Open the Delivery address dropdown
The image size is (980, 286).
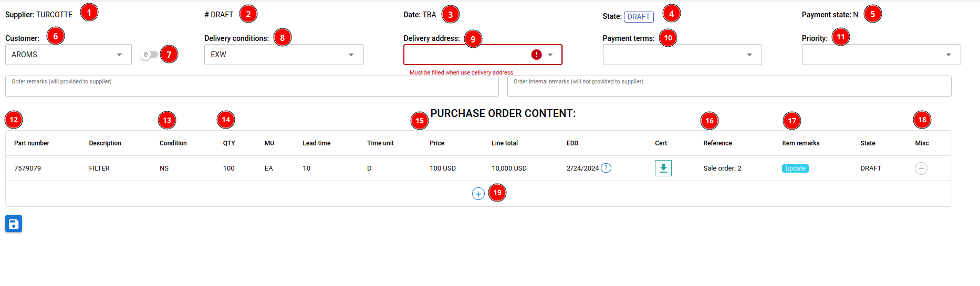pos(550,55)
